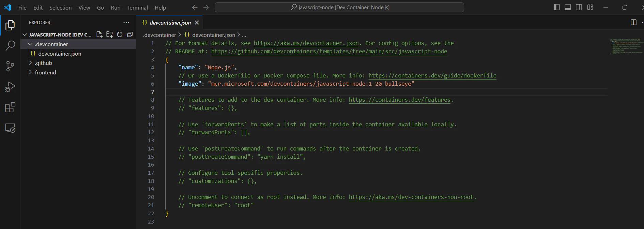The height and width of the screenshot is (229, 644).
Task: Collapse the .devcontainer folder
Action: 30,44
